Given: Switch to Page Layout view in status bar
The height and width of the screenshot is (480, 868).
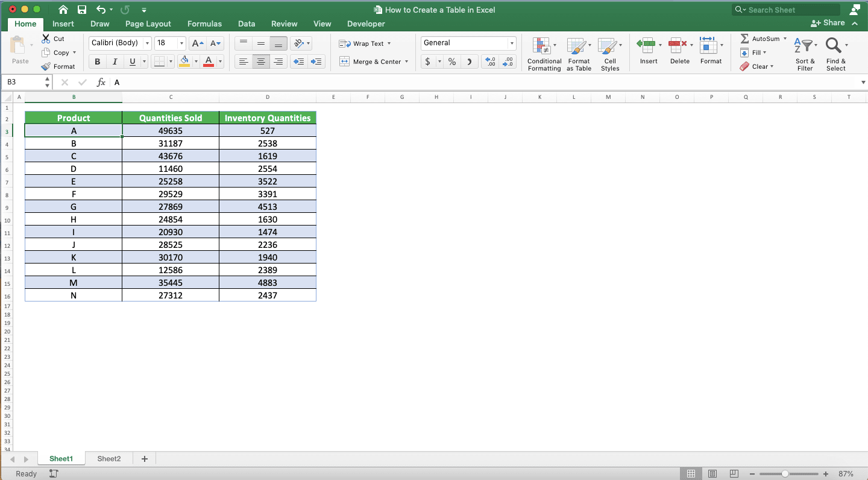Looking at the screenshot, I should pyautogui.click(x=712, y=474).
